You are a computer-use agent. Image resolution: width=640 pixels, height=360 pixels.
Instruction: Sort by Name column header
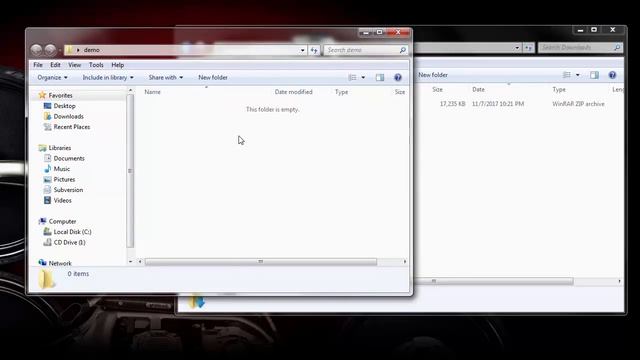[x=153, y=92]
